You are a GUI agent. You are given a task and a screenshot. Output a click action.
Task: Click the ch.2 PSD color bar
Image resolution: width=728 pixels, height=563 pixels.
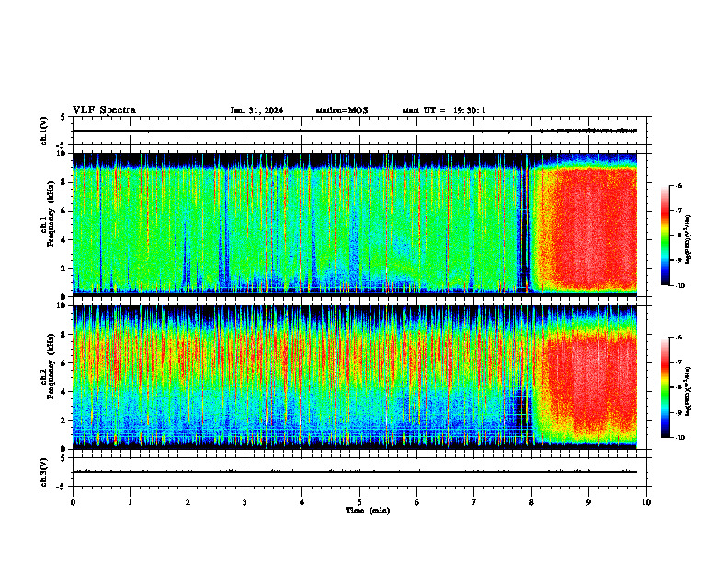coord(665,387)
